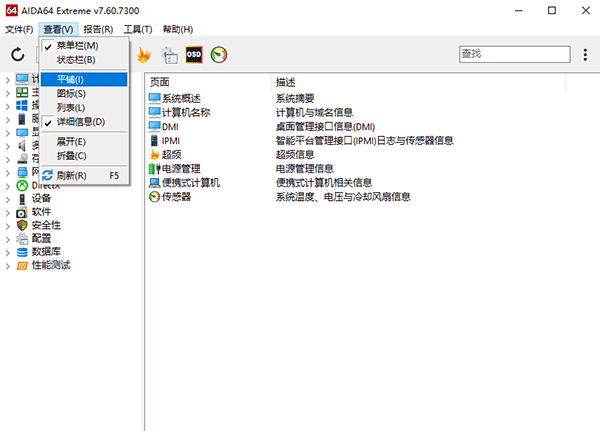Select the DirectX Xbox icon in tree

click(22, 186)
